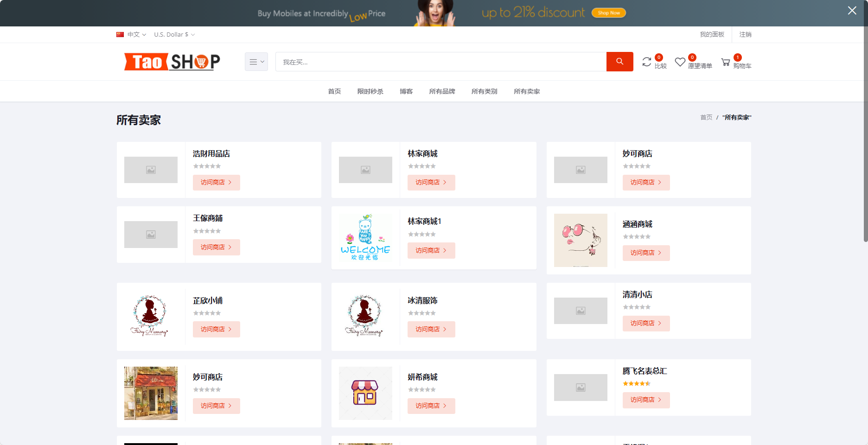This screenshot has height=445, width=868.
Task: Go to 首页 in navigation menu
Action: pyautogui.click(x=334, y=91)
